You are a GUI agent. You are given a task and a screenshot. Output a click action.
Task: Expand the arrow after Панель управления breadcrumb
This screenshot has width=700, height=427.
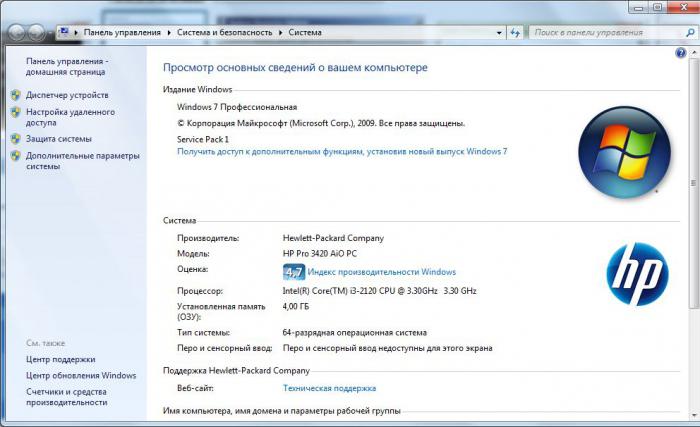169,32
